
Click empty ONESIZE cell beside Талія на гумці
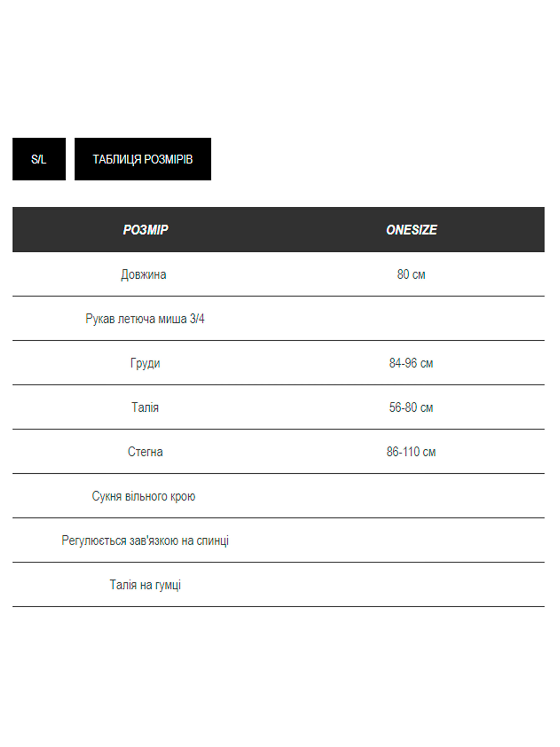[x=411, y=585]
